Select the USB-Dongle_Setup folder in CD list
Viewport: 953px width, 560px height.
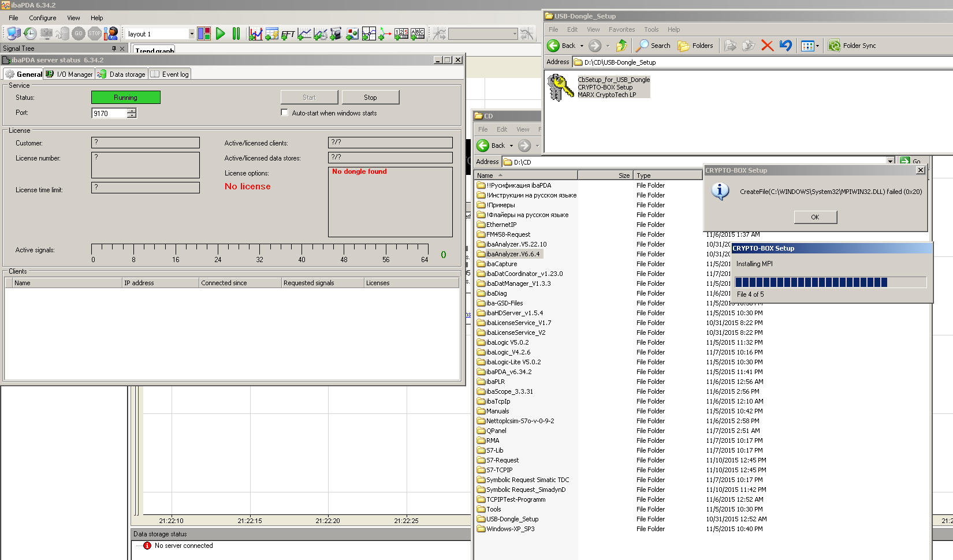coord(508,519)
